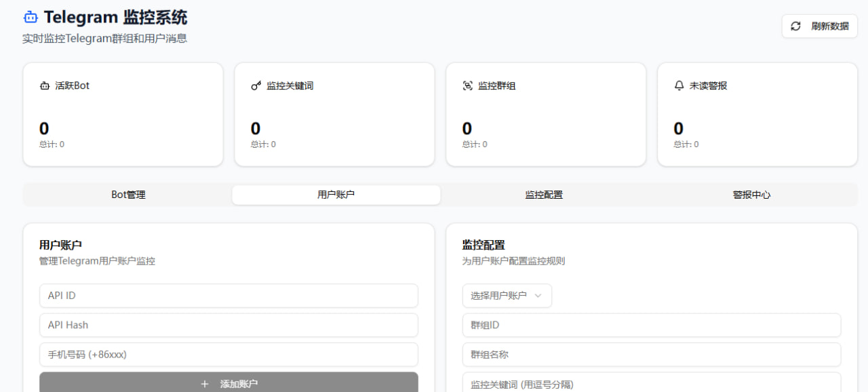Select the 用户账户 tab
This screenshot has width=868, height=392.
pos(336,195)
